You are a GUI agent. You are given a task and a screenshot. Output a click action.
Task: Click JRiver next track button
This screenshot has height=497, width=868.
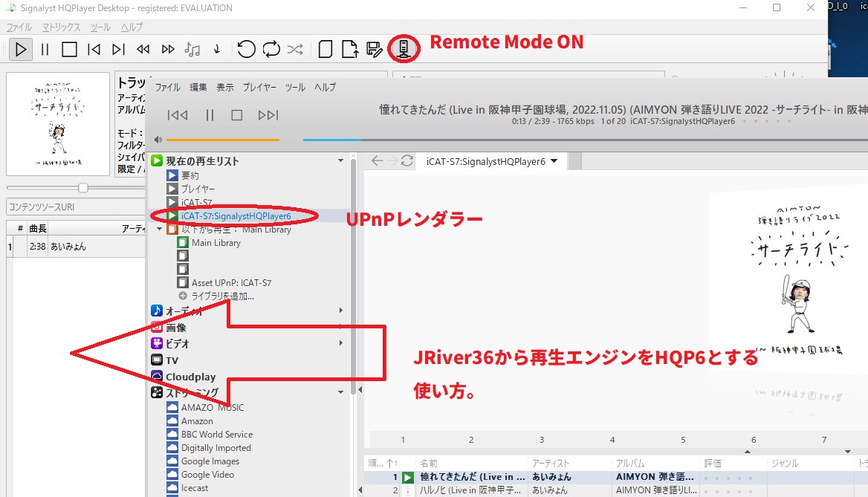(x=268, y=115)
